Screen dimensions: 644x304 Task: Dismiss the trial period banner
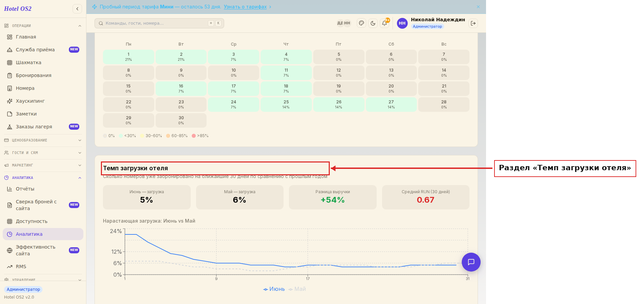478,7
